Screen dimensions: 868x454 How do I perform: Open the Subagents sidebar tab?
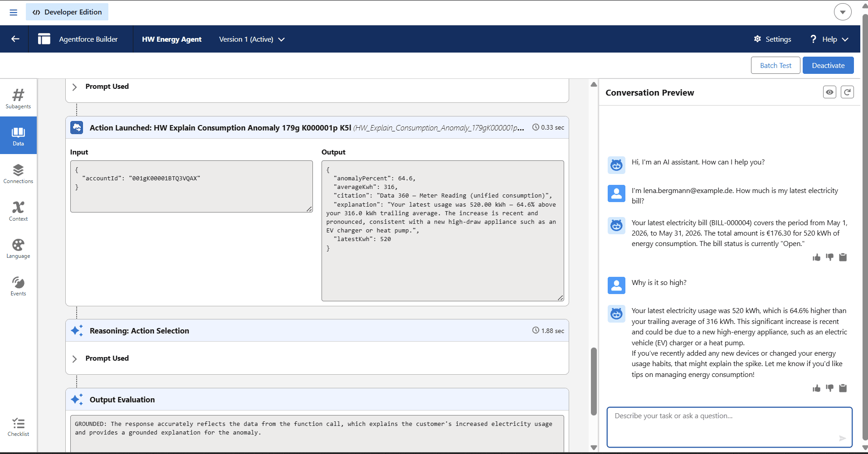18,98
